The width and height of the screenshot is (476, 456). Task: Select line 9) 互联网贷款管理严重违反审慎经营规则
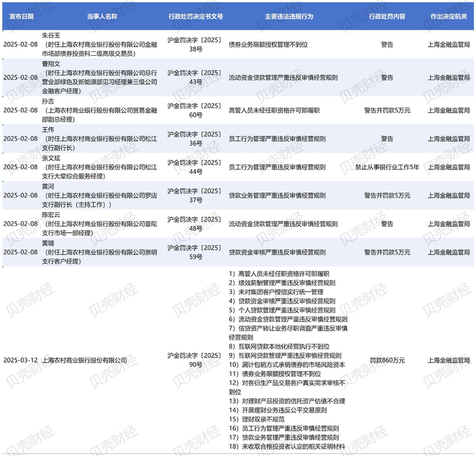point(285,355)
